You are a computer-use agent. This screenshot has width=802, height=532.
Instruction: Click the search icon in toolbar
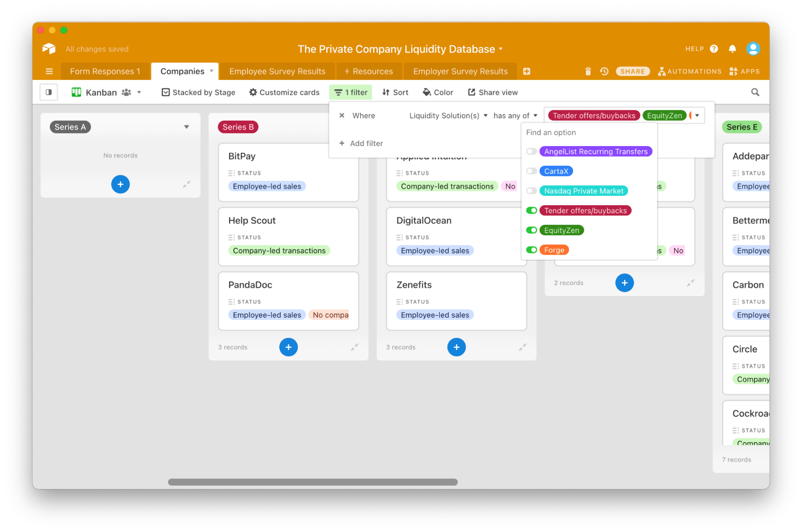(x=755, y=92)
